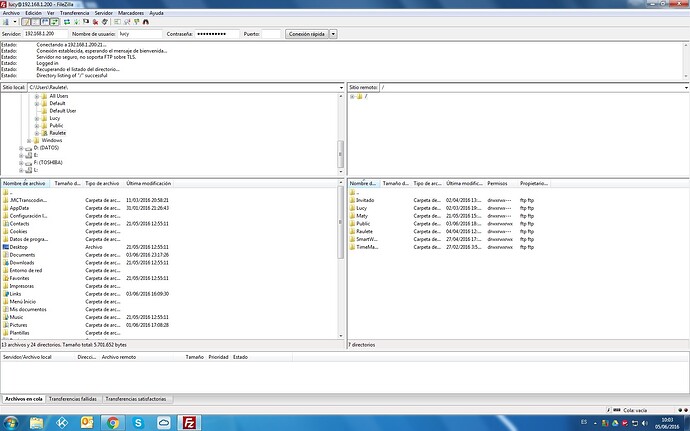
Task: Open the Servidor menu
Action: coord(103,13)
